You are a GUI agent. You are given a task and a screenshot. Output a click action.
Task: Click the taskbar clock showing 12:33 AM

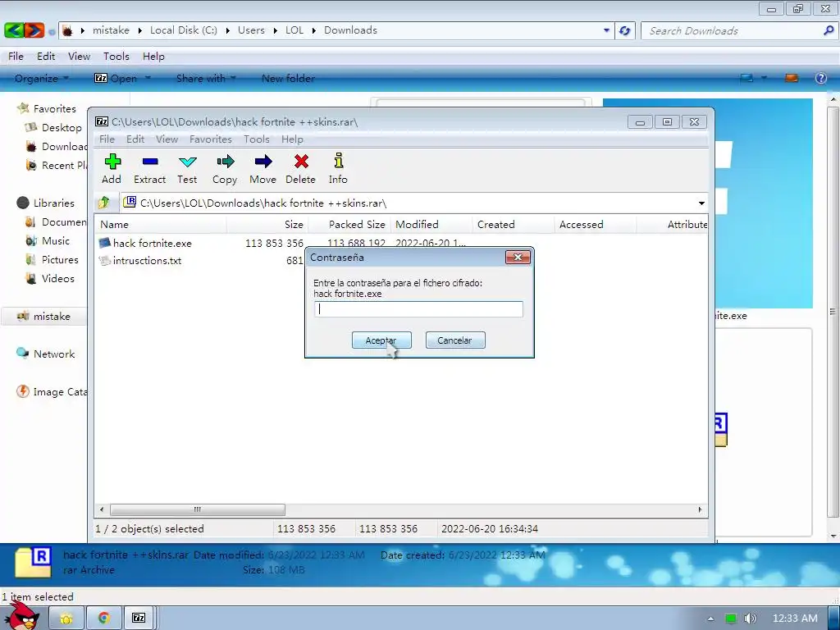tap(795, 619)
